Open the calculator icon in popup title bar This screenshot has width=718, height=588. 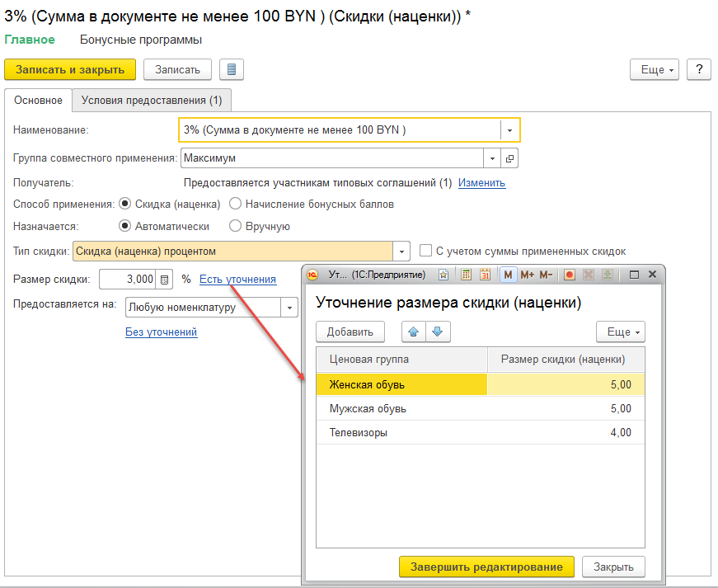coord(465,275)
